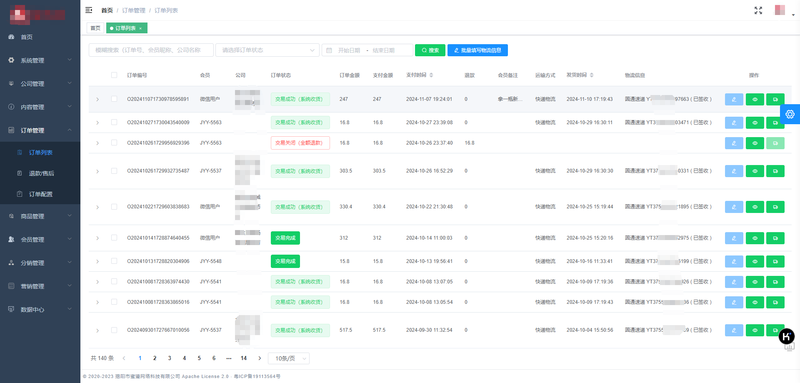Toggle fullscreen mode icon in header
The image size is (800, 383).
click(x=758, y=10)
